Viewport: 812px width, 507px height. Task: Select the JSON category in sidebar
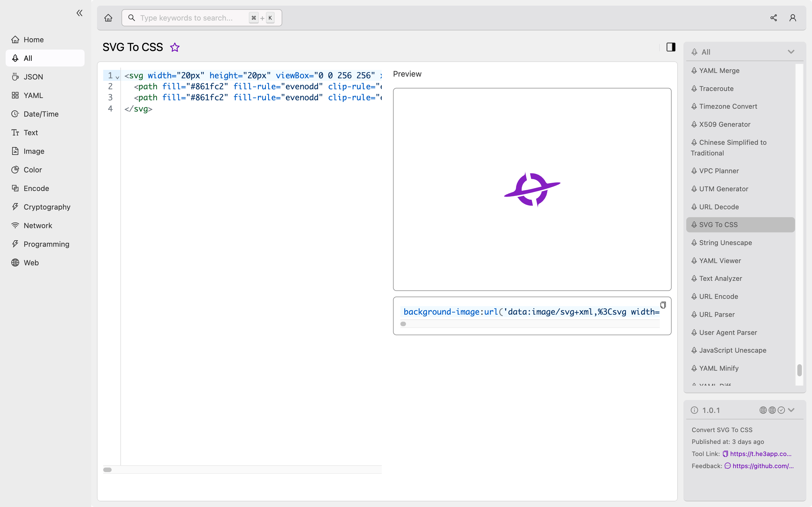[33, 76]
